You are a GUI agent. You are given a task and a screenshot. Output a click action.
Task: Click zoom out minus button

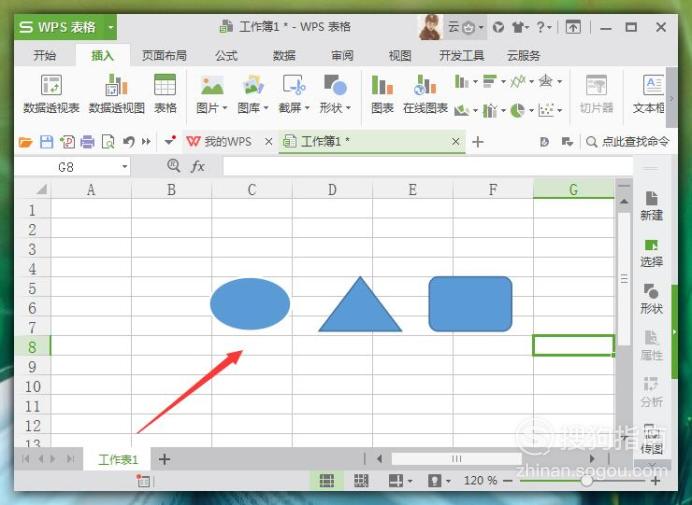508,481
